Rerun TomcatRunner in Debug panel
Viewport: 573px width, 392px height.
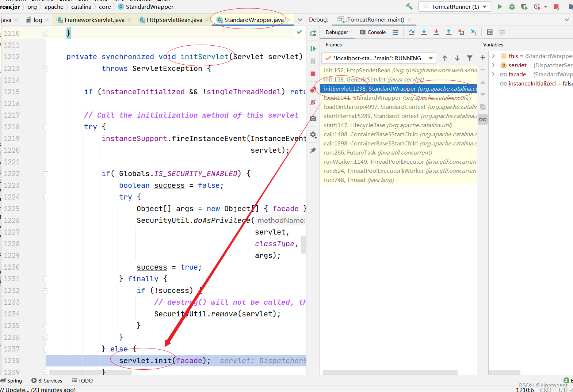[x=313, y=34]
